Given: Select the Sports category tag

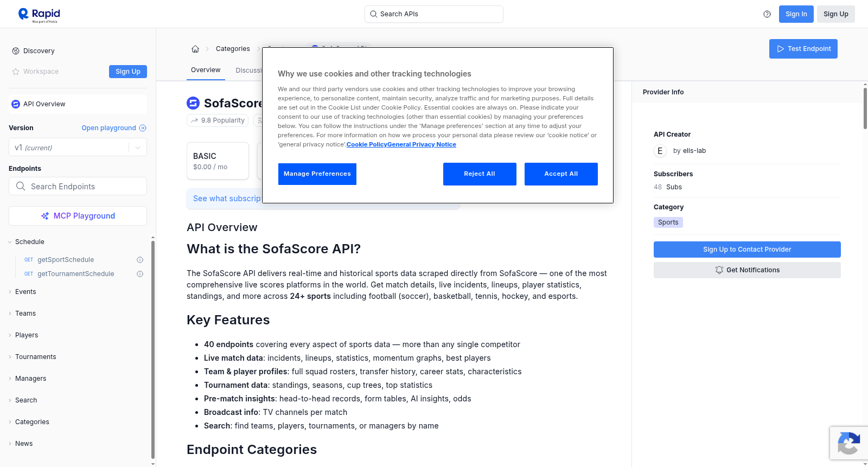Looking at the screenshot, I should 668,222.
